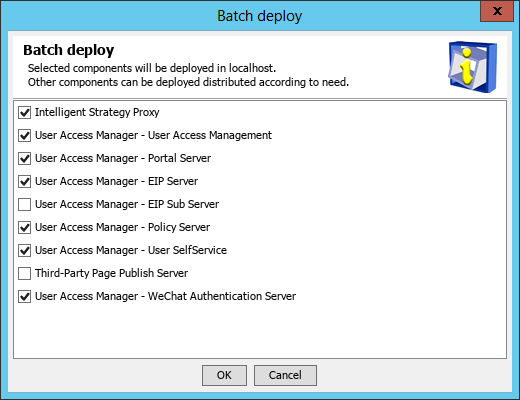Uncheck the WeChat Authentication Server checkbox

[25, 296]
